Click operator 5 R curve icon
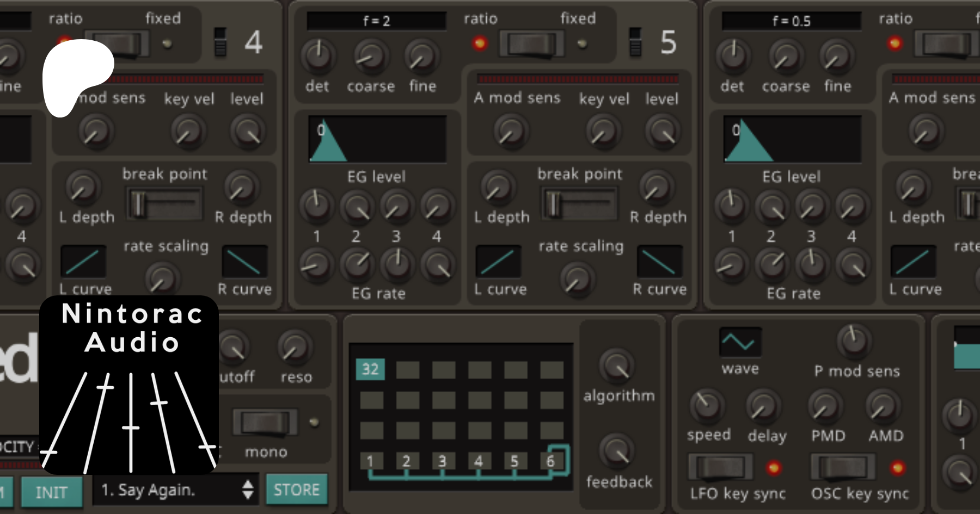 [659, 261]
